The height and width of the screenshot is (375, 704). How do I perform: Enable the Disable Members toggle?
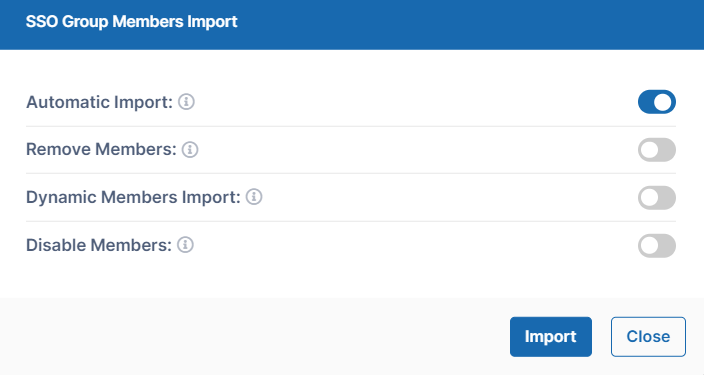[x=657, y=246]
